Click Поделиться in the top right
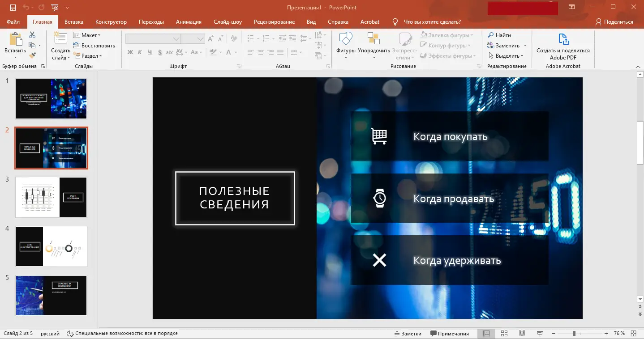This screenshot has height=339, width=644. (x=615, y=21)
